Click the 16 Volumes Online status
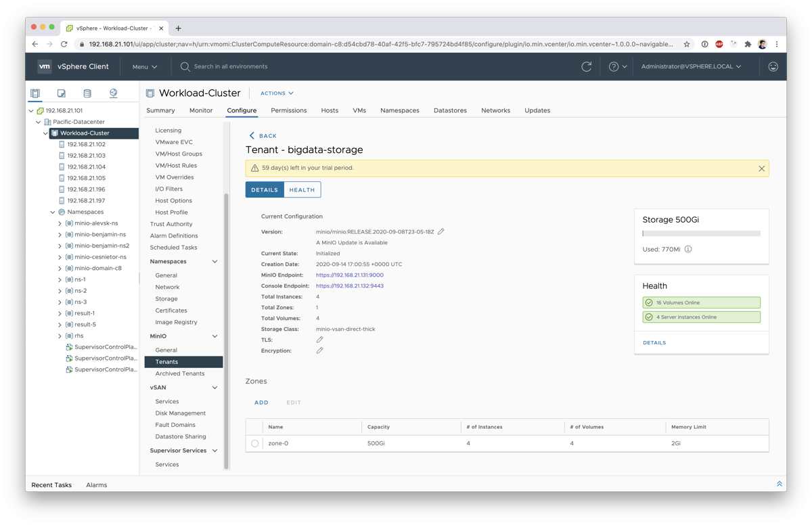Image resolution: width=812 pixels, height=525 pixels. click(x=701, y=303)
